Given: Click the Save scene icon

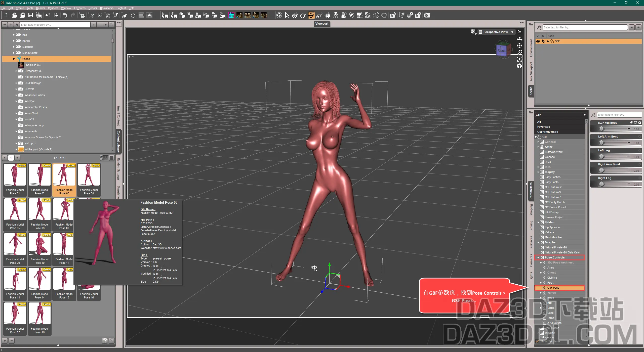Looking at the screenshot, I should (x=30, y=15).
